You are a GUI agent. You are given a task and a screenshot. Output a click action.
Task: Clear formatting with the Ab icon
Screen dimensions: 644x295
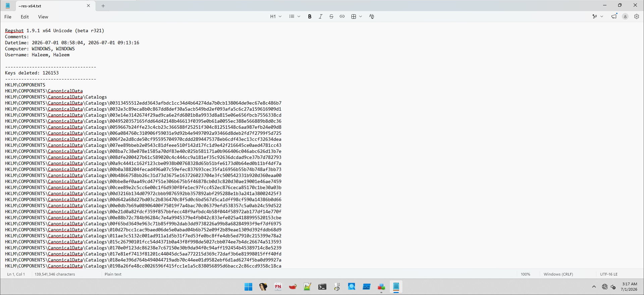click(371, 16)
